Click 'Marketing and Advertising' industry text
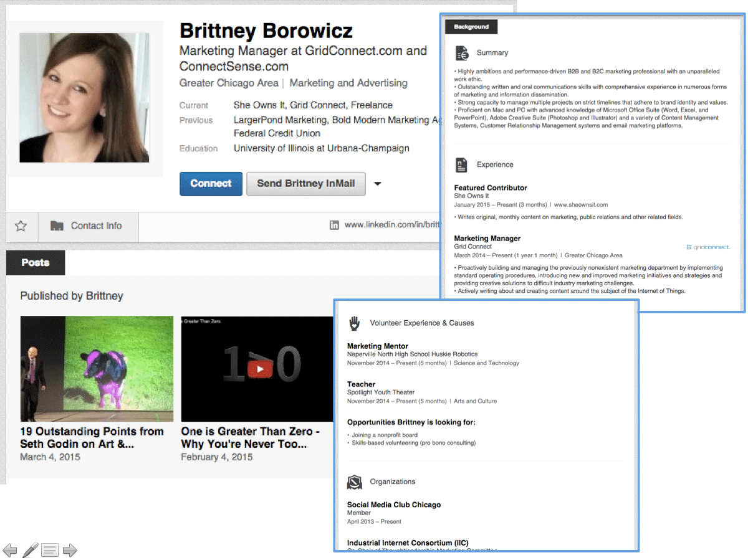Screen dimensions: 748x560 (x=348, y=83)
